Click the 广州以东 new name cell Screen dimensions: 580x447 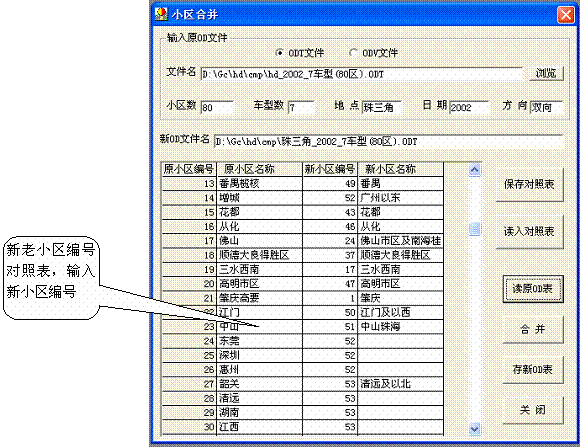401,198
